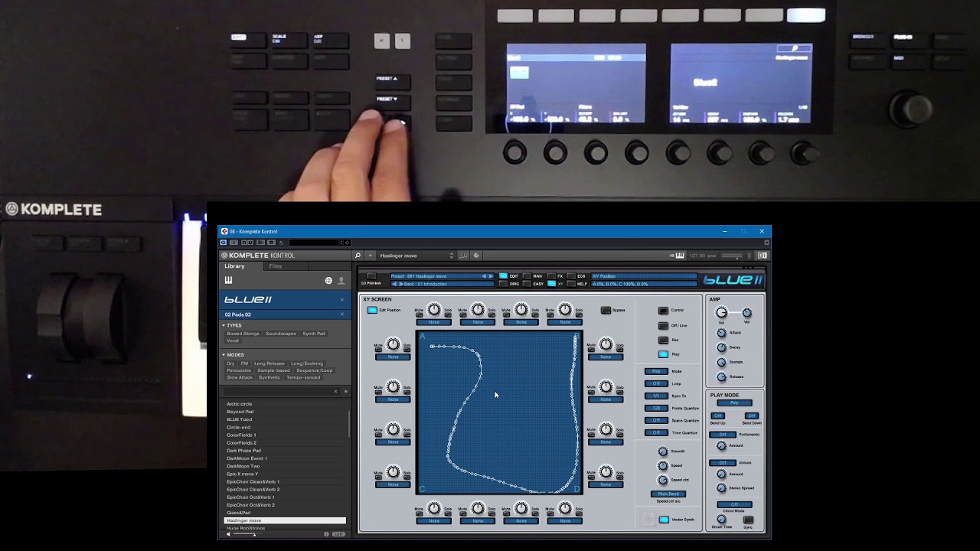This screenshot has height=551, width=980.
Task: Open the Bend Up dropdown
Action: (x=718, y=416)
